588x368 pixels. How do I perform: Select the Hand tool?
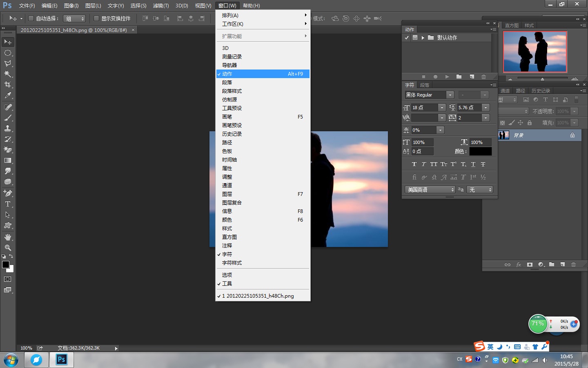[x=7, y=237]
